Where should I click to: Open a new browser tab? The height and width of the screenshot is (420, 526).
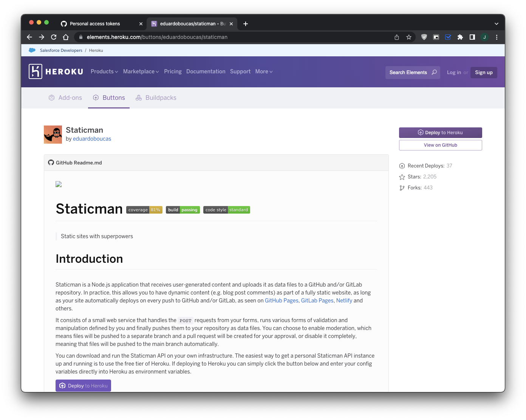click(246, 24)
